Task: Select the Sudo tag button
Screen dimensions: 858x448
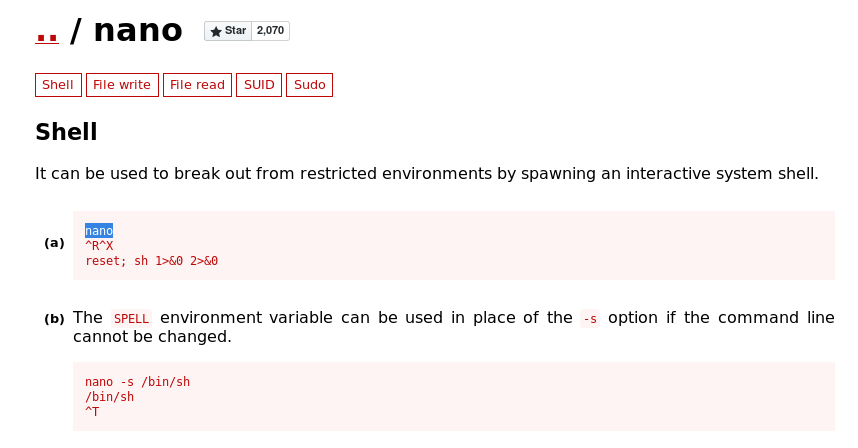Action: pyautogui.click(x=309, y=85)
